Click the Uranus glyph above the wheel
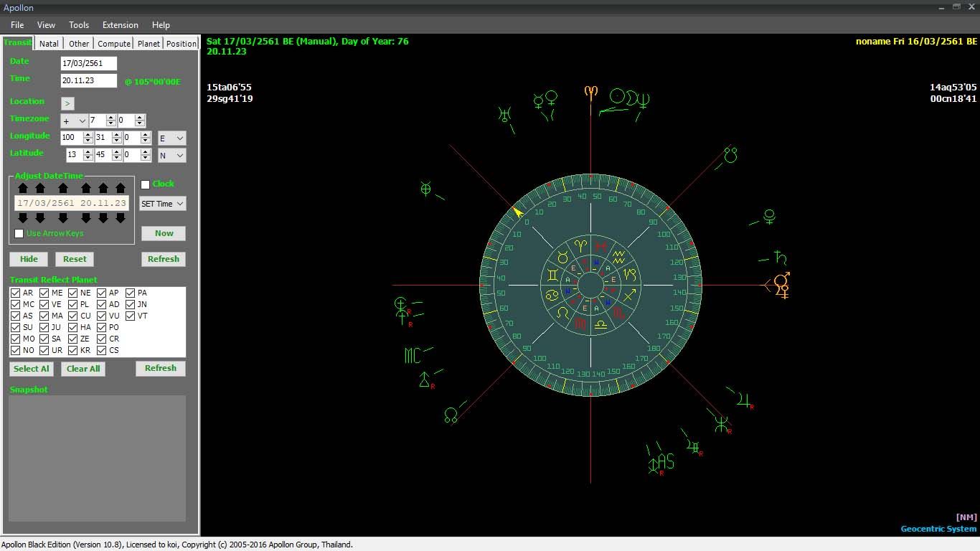 505,113
